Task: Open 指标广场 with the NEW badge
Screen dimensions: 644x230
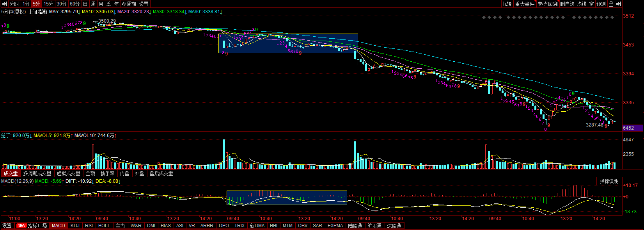Action: pyautogui.click(x=32, y=226)
